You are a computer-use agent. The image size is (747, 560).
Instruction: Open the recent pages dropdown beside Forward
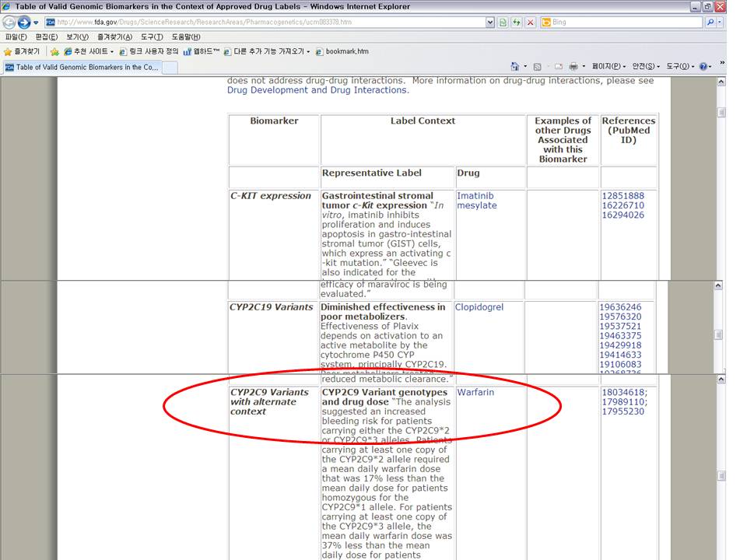pyautogui.click(x=36, y=23)
